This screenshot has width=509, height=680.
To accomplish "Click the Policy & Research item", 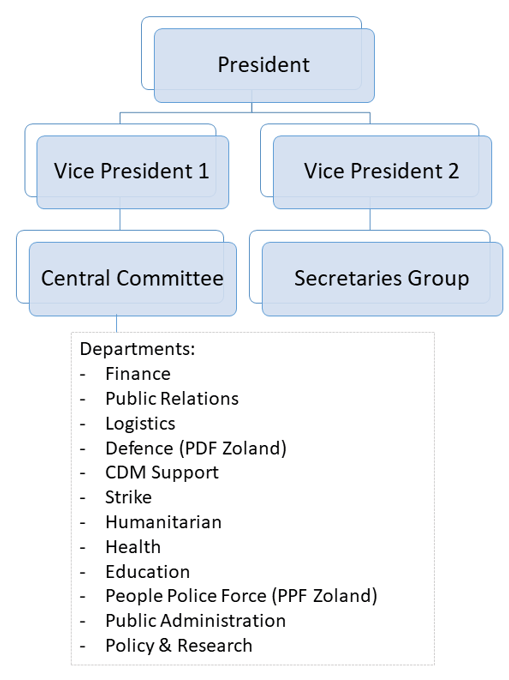I will 179,646.
